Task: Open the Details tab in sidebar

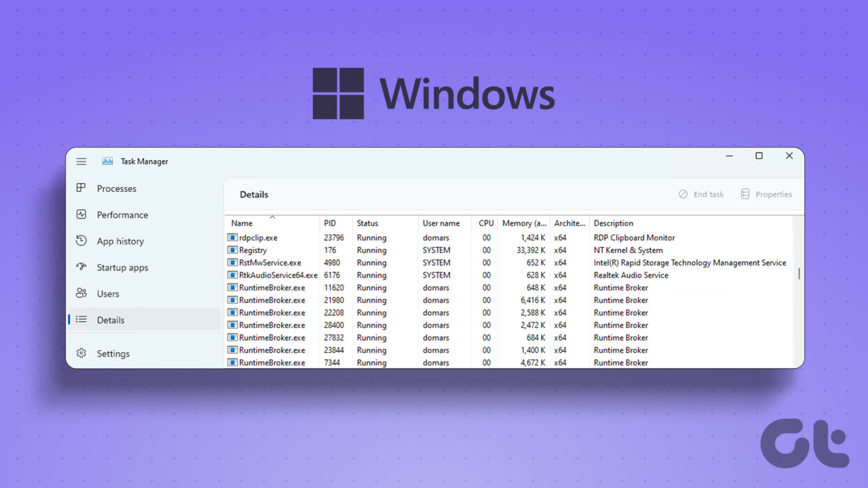Action: pos(110,320)
